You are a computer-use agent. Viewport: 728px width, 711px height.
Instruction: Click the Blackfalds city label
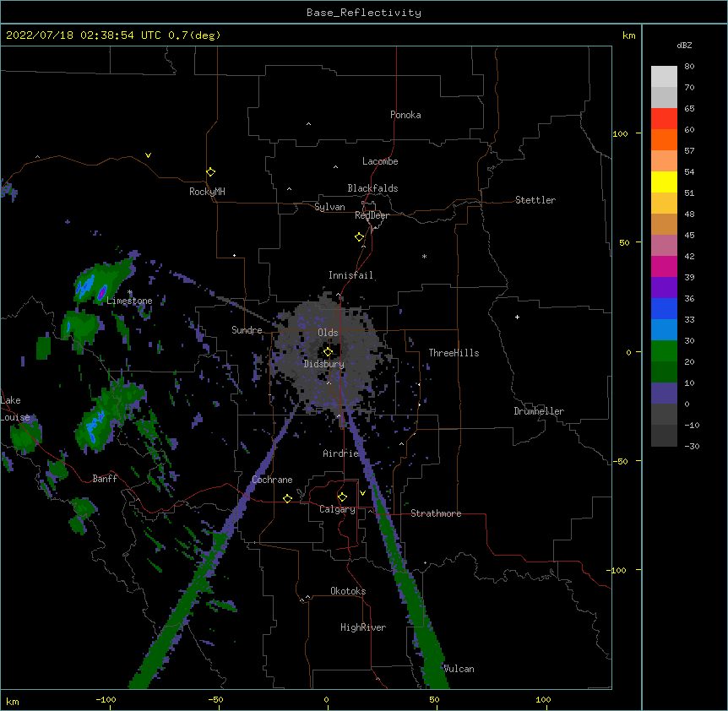(x=372, y=188)
